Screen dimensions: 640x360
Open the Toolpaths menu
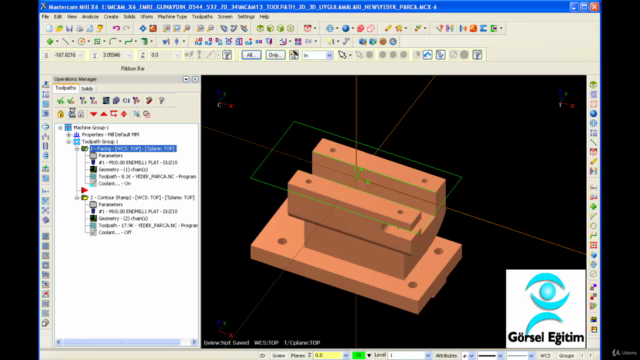point(202,17)
